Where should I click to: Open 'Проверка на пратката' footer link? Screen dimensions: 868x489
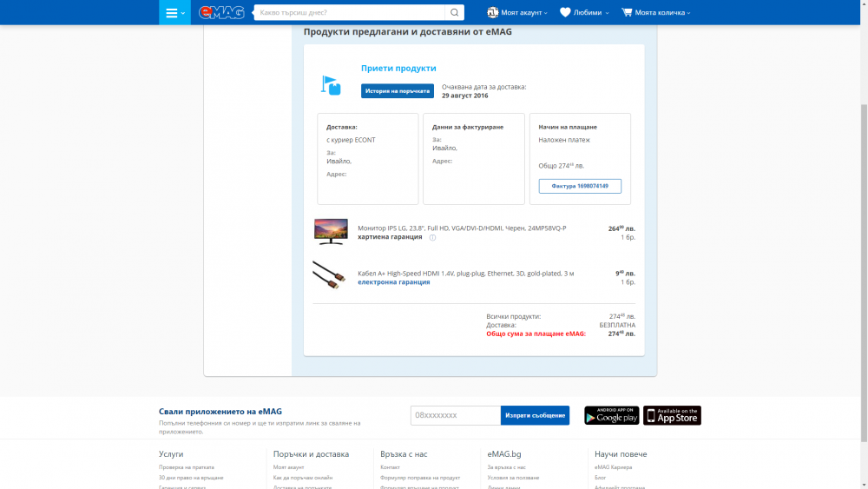pos(187,467)
